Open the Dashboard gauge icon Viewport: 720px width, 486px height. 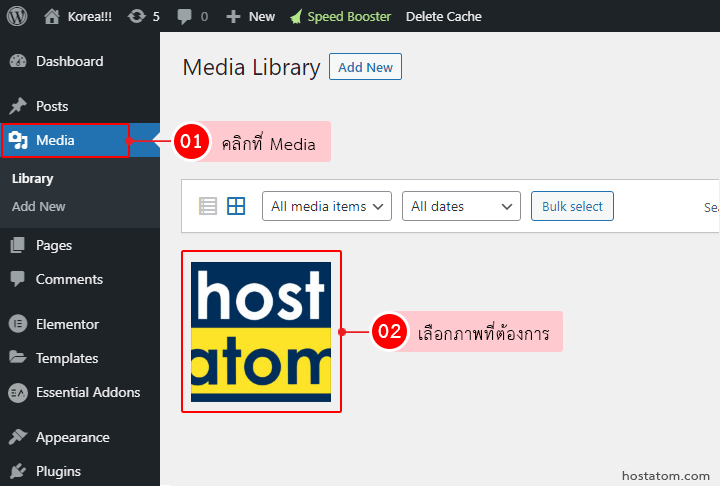18,61
